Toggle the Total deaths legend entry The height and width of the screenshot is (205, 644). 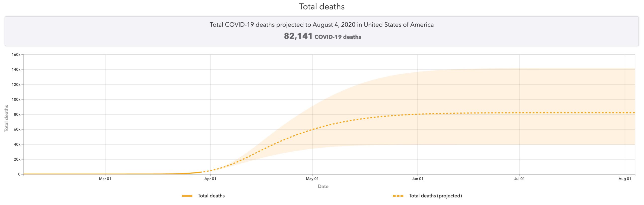(211, 196)
